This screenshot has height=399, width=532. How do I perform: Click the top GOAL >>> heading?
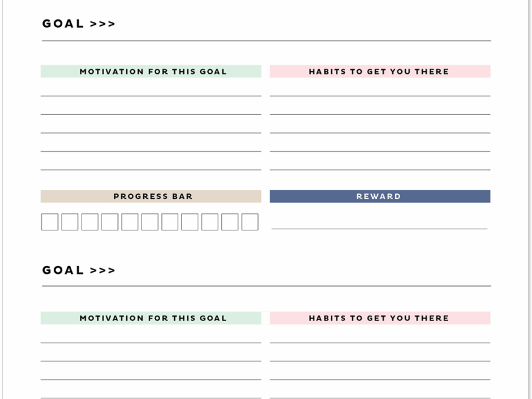pos(79,24)
